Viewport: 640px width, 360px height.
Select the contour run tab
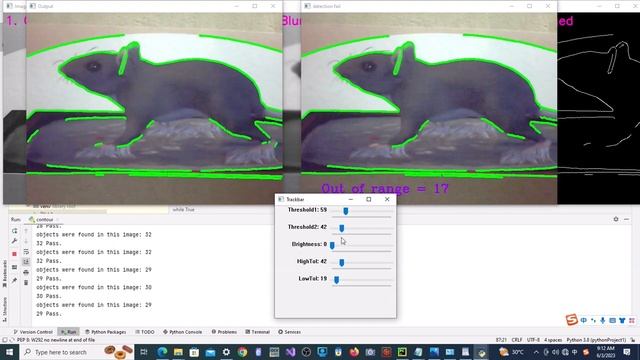tap(44, 220)
